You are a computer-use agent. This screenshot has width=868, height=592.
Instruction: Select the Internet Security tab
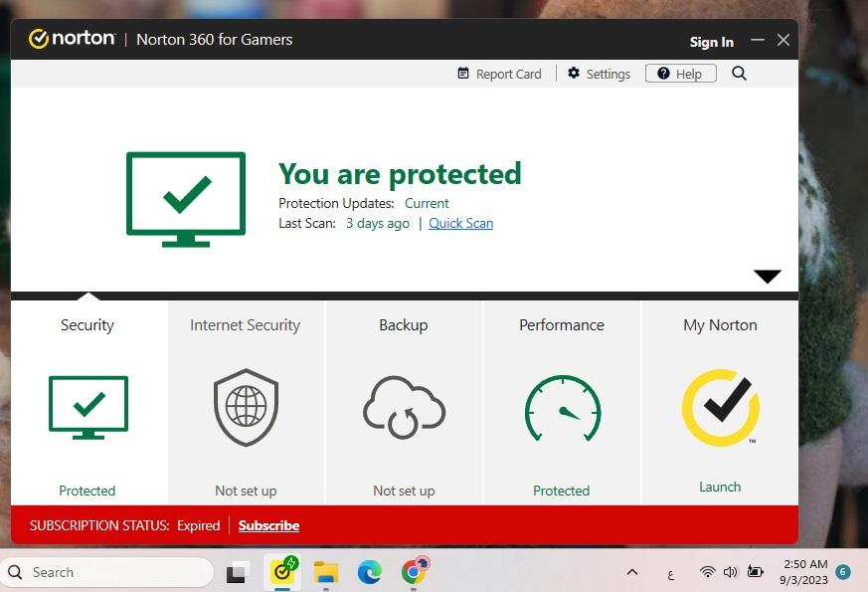coord(247,403)
